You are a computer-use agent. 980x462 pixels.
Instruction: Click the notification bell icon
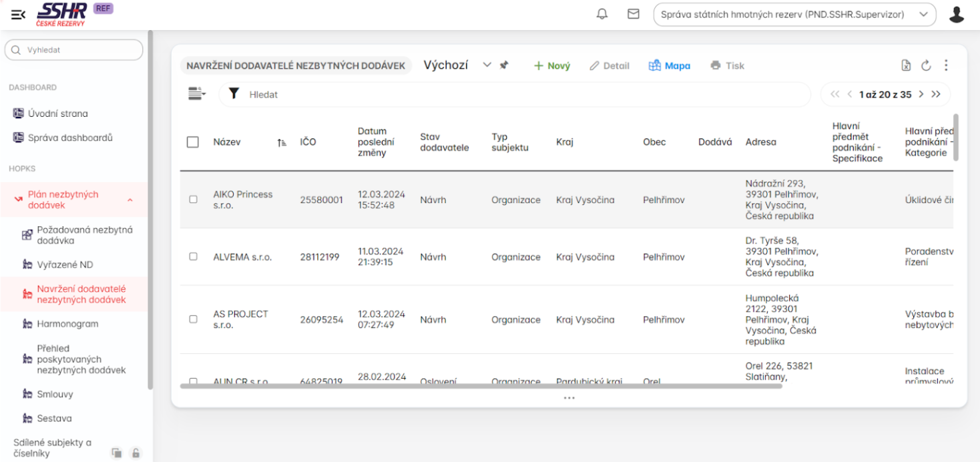(601, 14)
